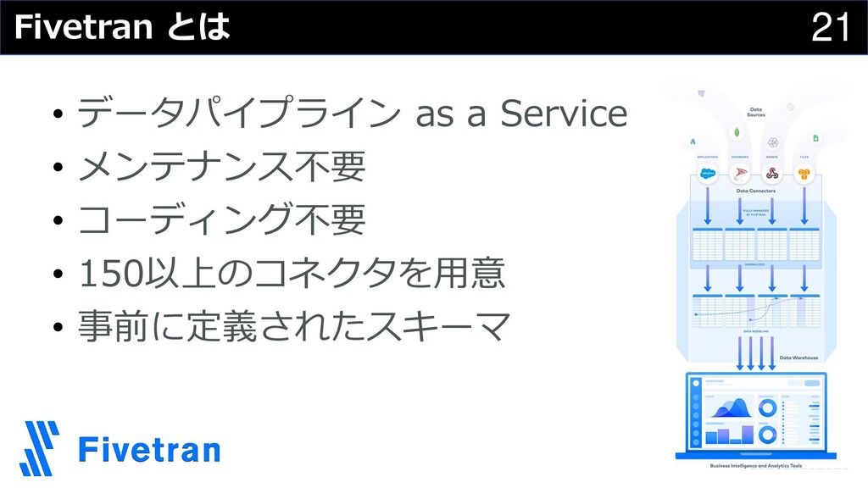Screen dimensions: 868x488
Task: Click the Business Intelligence and Analytics Tools caption
Action: [755, 466]
